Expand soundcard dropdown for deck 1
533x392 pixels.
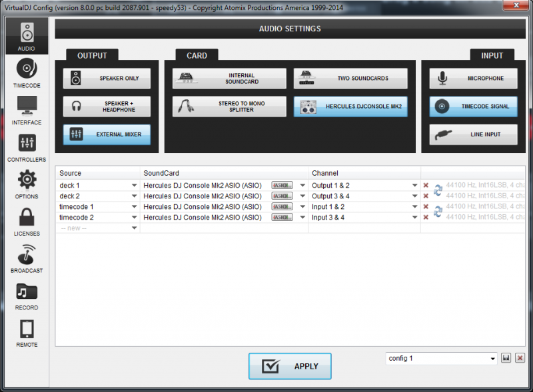tap(302, 186)
